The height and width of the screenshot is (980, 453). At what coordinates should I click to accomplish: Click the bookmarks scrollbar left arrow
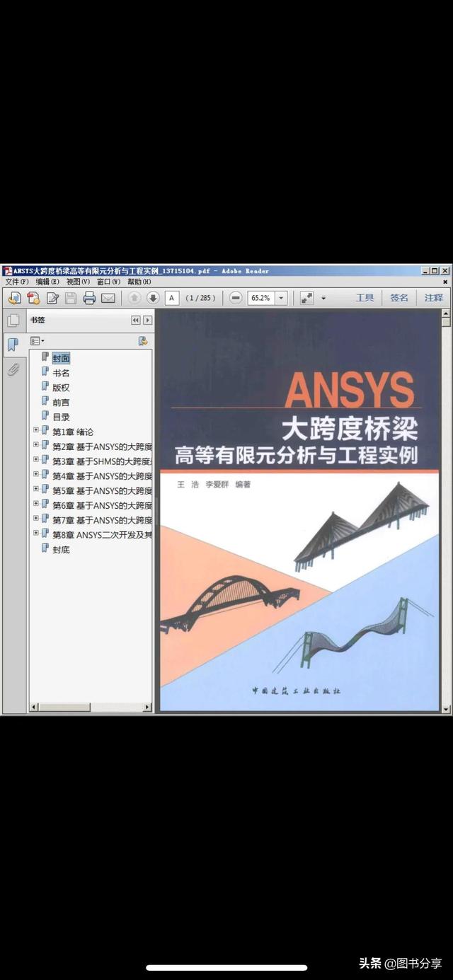(33, 707)
